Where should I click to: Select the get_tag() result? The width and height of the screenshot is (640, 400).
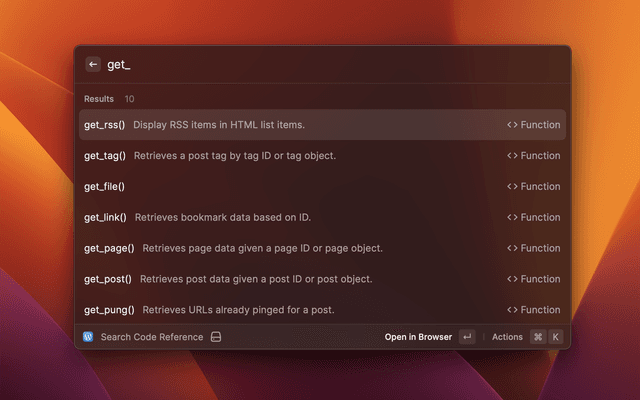coord(320,156)
